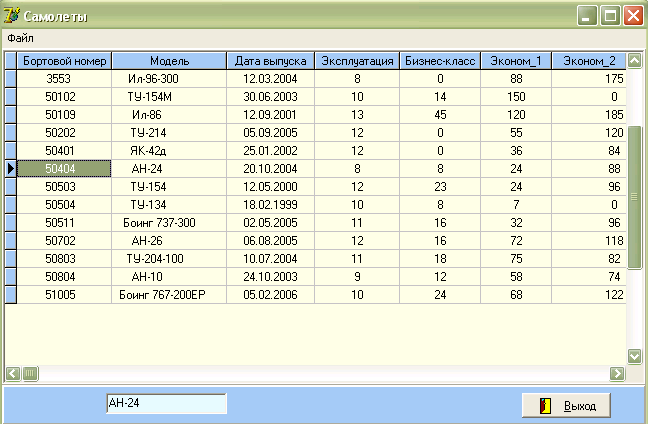Click the date cell 05.09.2005
648x424 pixels.
[270, 133]
